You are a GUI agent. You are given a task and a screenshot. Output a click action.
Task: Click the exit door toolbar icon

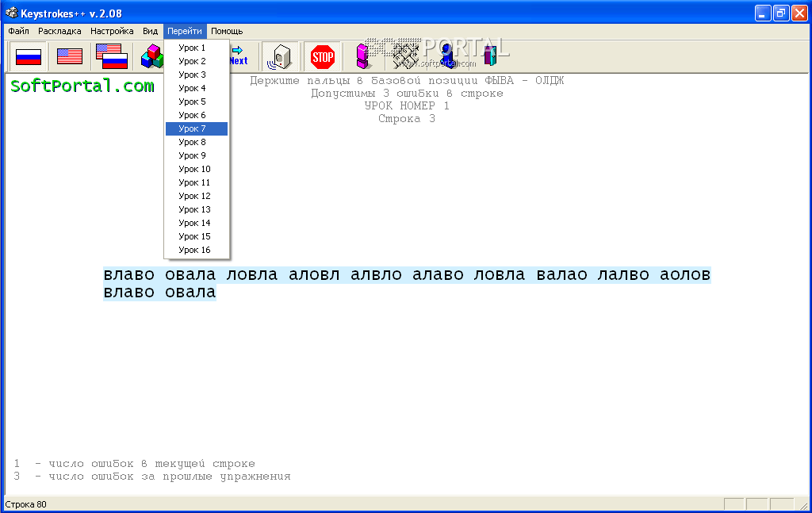click(x=490, y=56)
